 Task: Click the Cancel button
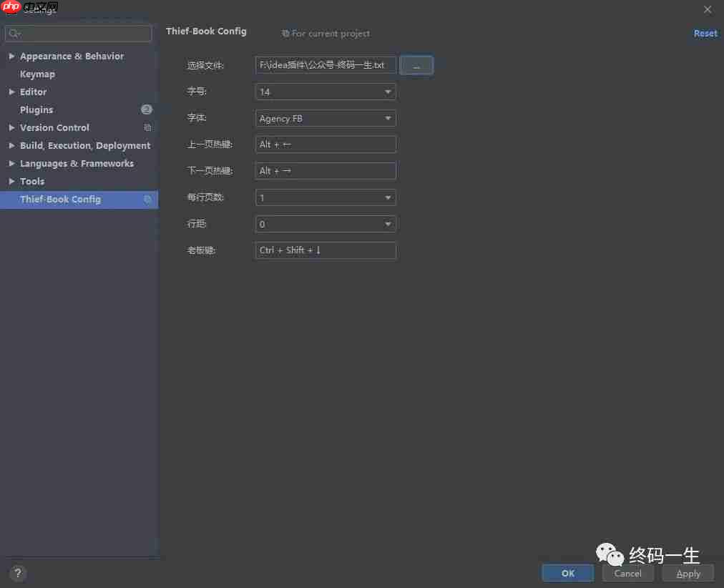[628, 573]
